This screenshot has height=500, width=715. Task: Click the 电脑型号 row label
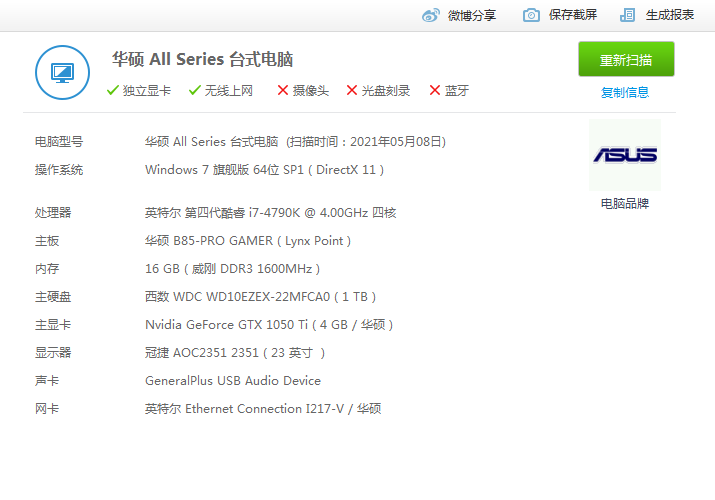[x=59, y=142]
